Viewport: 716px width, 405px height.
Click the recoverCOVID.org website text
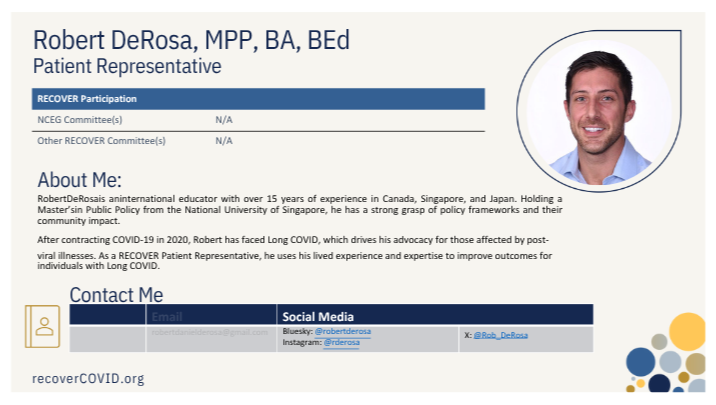coord(88,378)
